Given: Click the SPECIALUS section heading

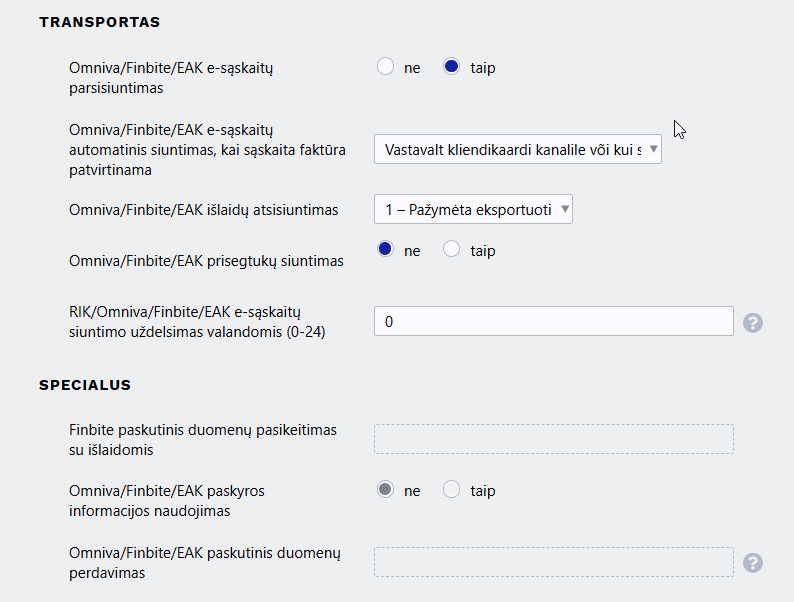Looking at the screenshot, I should 85,384.
